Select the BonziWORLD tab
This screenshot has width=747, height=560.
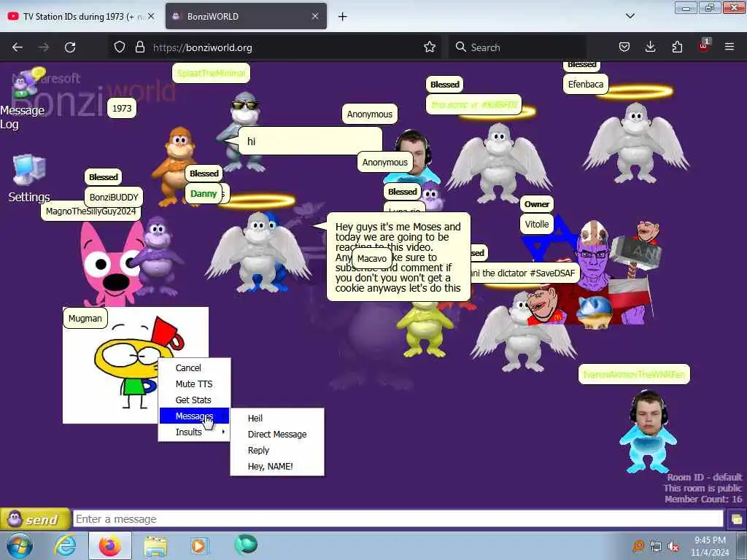tap(246, 16)
